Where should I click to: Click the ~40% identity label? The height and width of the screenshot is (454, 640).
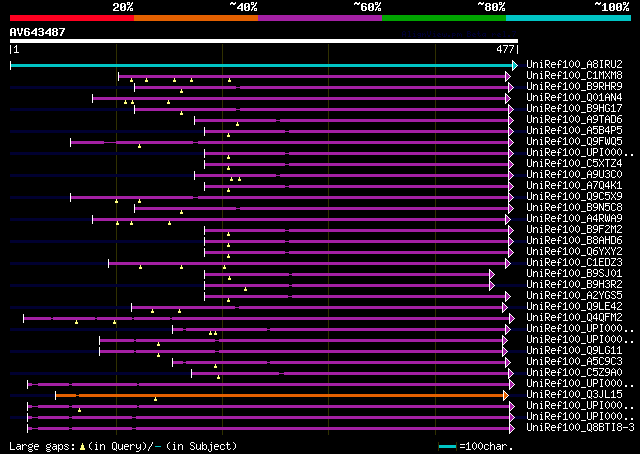click(x=243, y=7)
